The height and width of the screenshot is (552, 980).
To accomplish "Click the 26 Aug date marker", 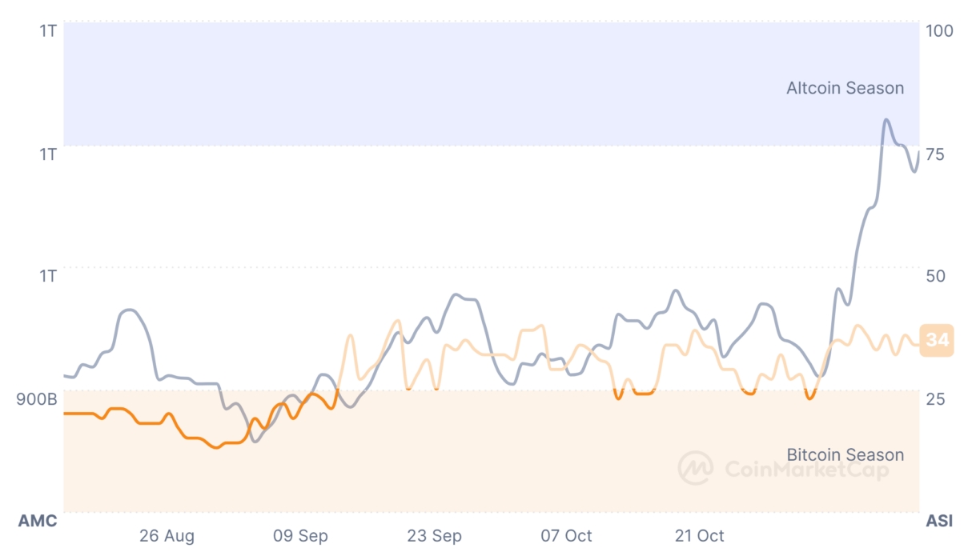I will tap(167, 536).
